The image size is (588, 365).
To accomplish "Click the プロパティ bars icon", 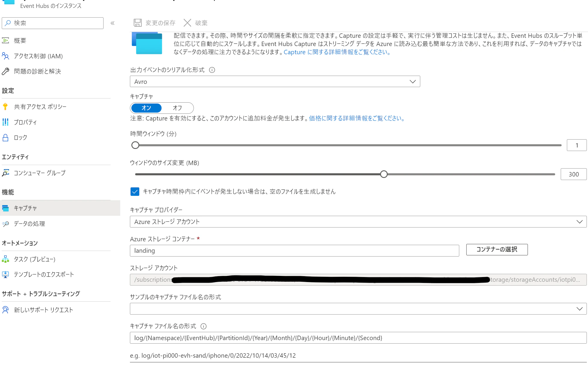I will click(x=5, y=122).
